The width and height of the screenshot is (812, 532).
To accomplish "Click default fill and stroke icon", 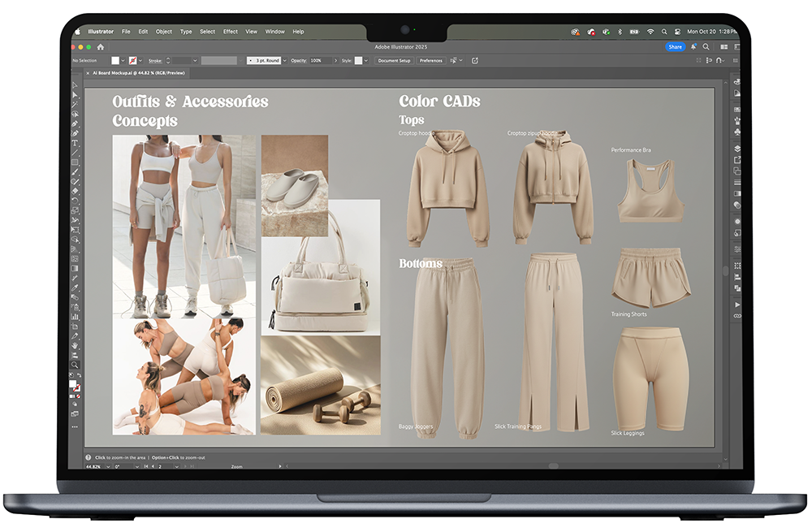I will click(71, 377).
